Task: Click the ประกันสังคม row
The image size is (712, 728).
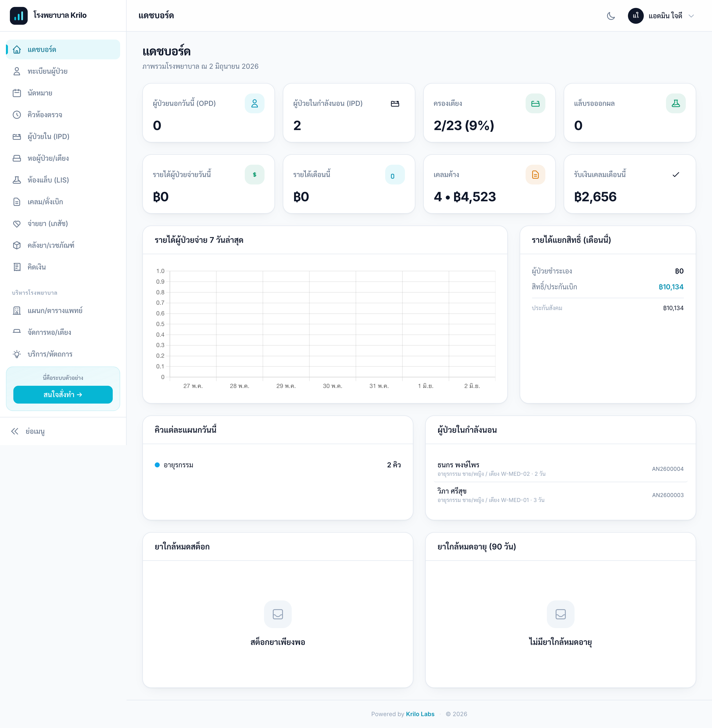Action: 608,308
